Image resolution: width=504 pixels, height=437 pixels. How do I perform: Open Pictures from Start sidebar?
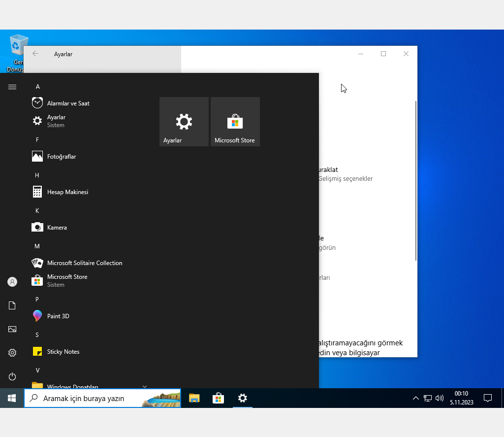click(x=12, y=329)
